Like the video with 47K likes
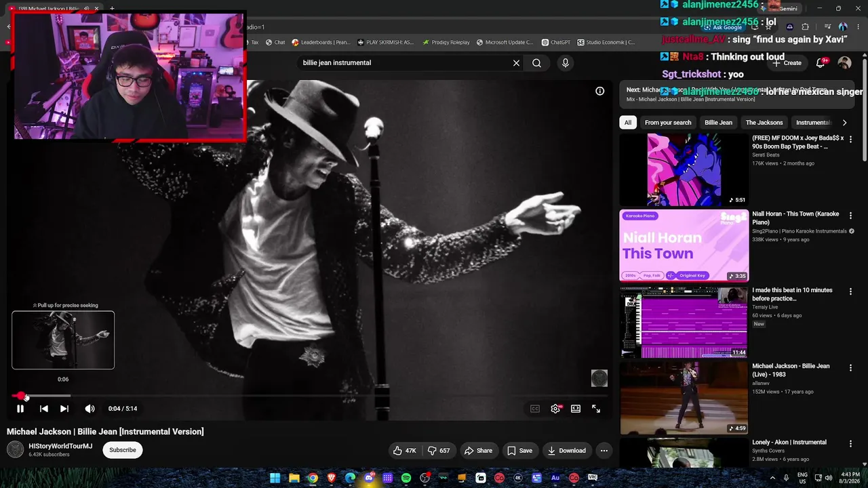This screenshot has height=488, width=868. tap(405, 451)
